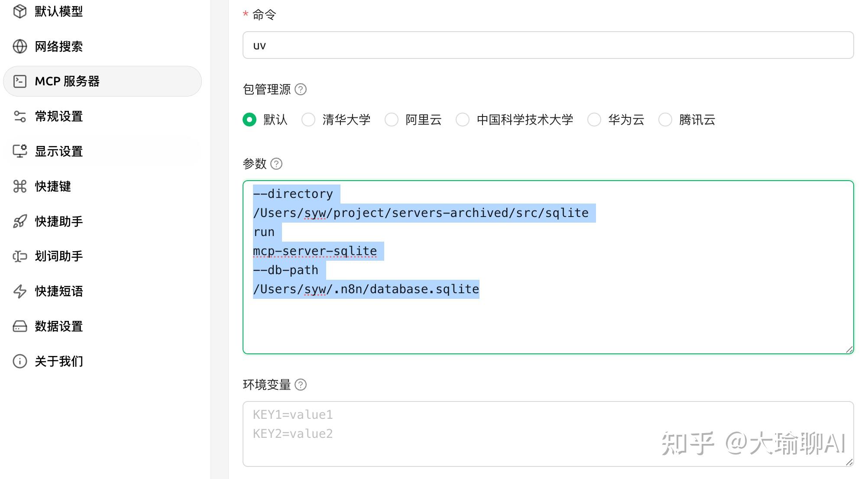
Task: Click the lightning icon beside 快捷短语
Action: pyautogui.click(x=20, y=291)
